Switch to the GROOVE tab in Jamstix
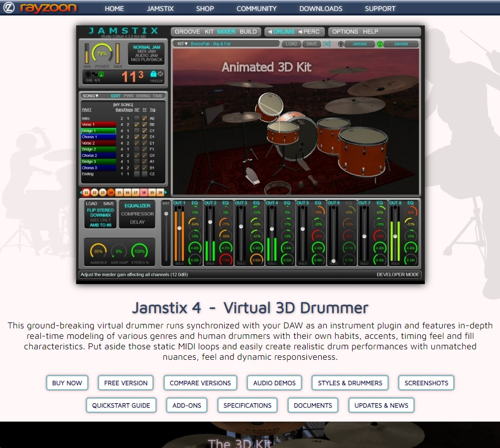 [x=187, y=31]
